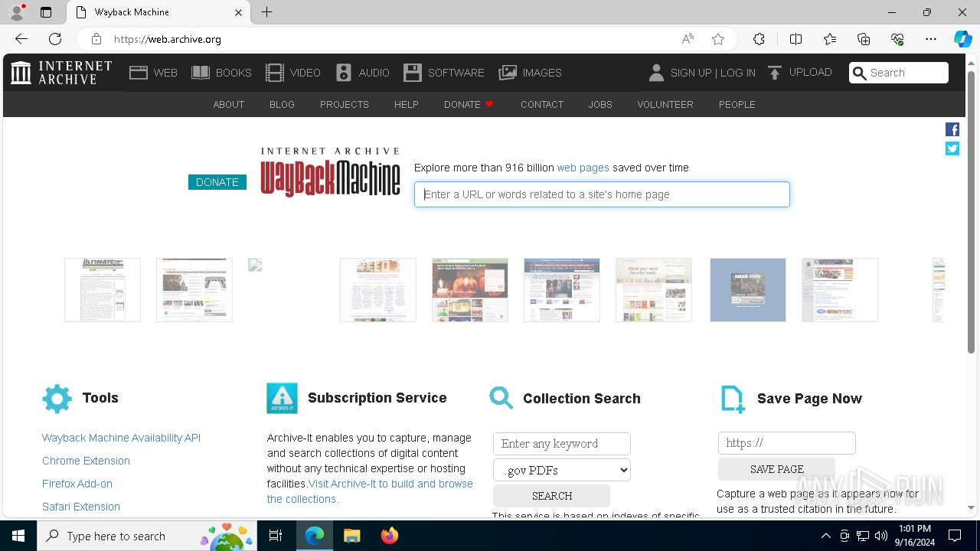Click the teal DONATE button

pyautogui.click(x=217, y=182)
